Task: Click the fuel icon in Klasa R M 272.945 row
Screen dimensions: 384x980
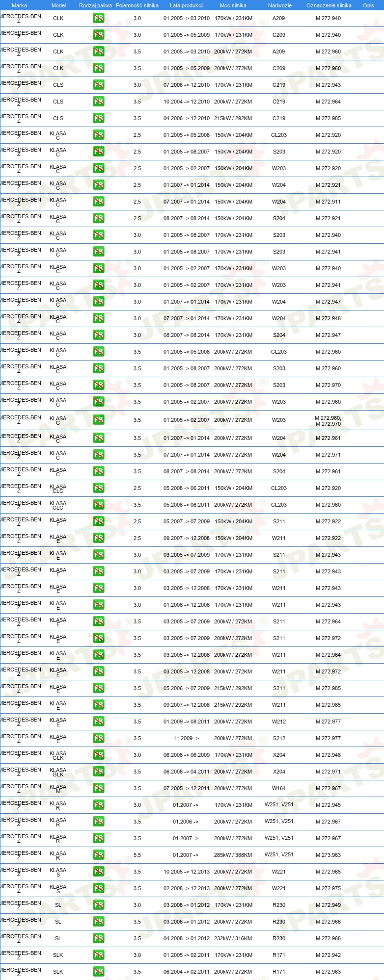Action: pyautogui.click(x=98, y=805)
